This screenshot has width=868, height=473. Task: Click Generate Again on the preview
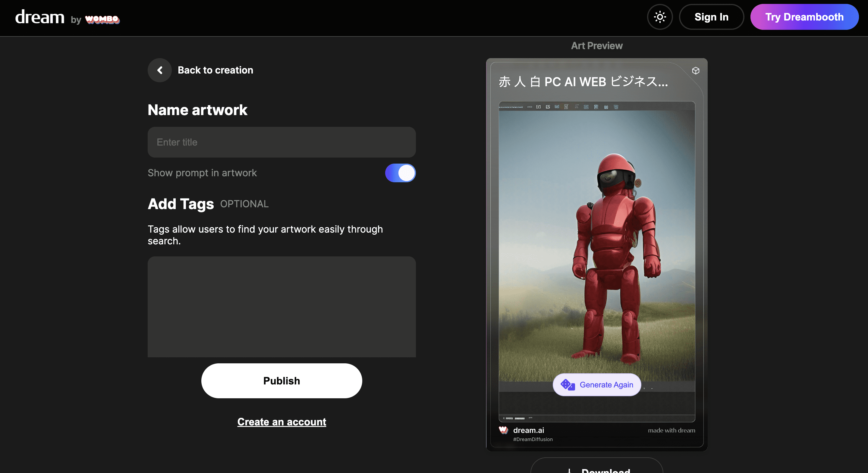click(x=606, y=384)
